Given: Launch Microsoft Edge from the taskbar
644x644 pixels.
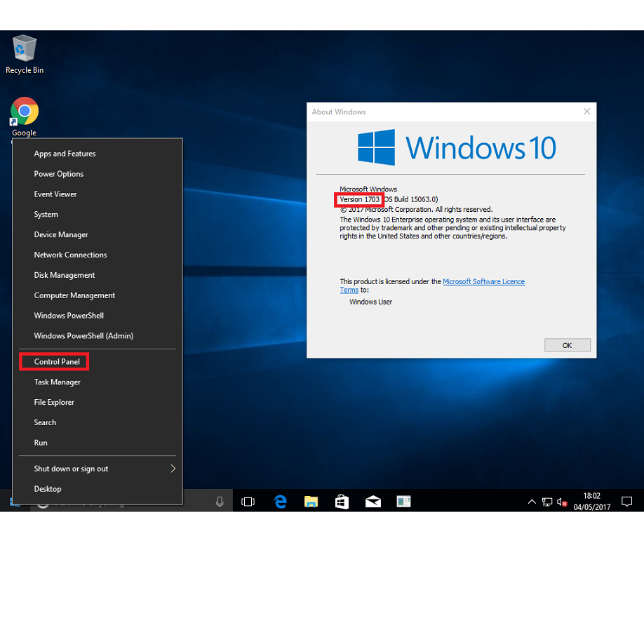Looking at the screenshot, I should [x=281, y=502].
